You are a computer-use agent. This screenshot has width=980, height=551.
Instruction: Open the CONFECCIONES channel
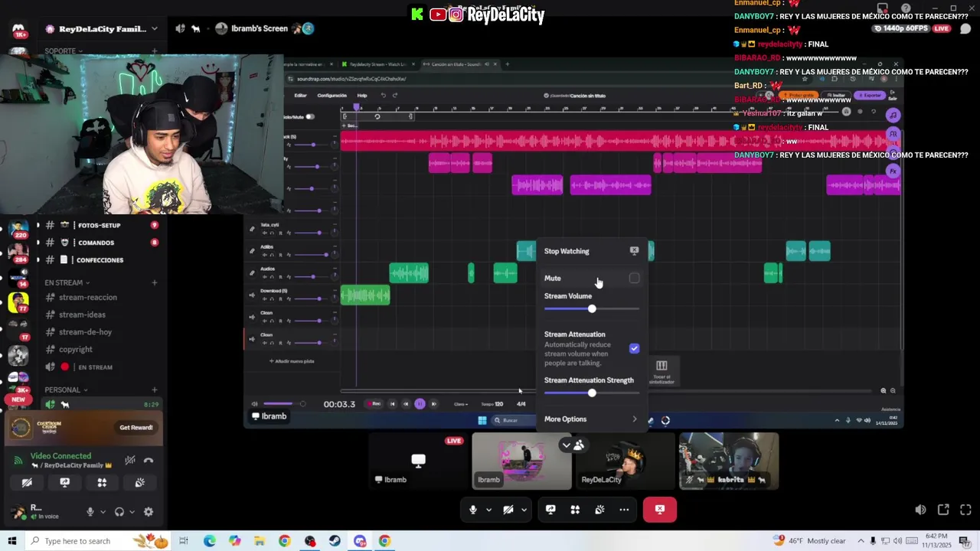coord(100,260)
